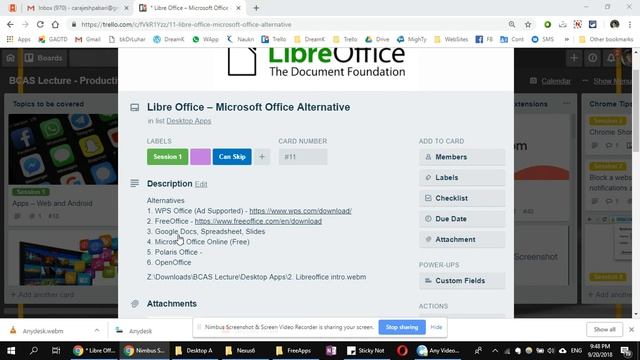
Task: Expand Other bookmarks folder
Action: (606, 39)
